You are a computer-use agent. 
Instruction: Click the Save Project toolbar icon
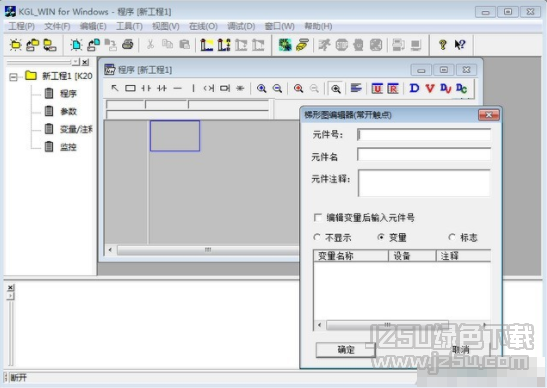coord(50,45)
